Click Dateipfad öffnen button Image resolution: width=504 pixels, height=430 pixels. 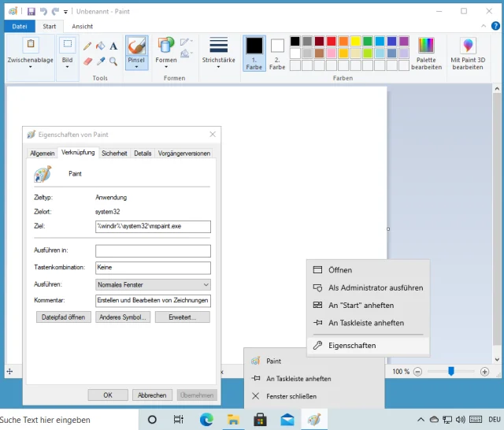click(64, 317)
